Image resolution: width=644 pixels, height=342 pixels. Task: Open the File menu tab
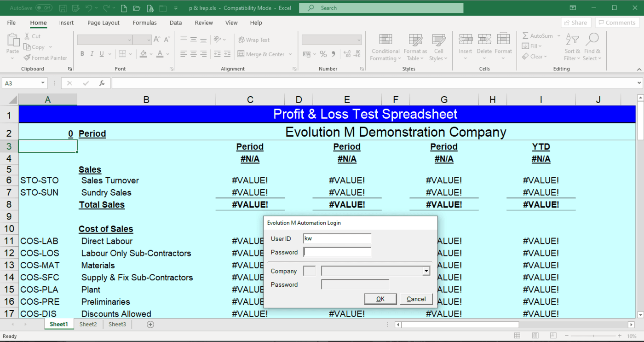click(x=11, y=23)
